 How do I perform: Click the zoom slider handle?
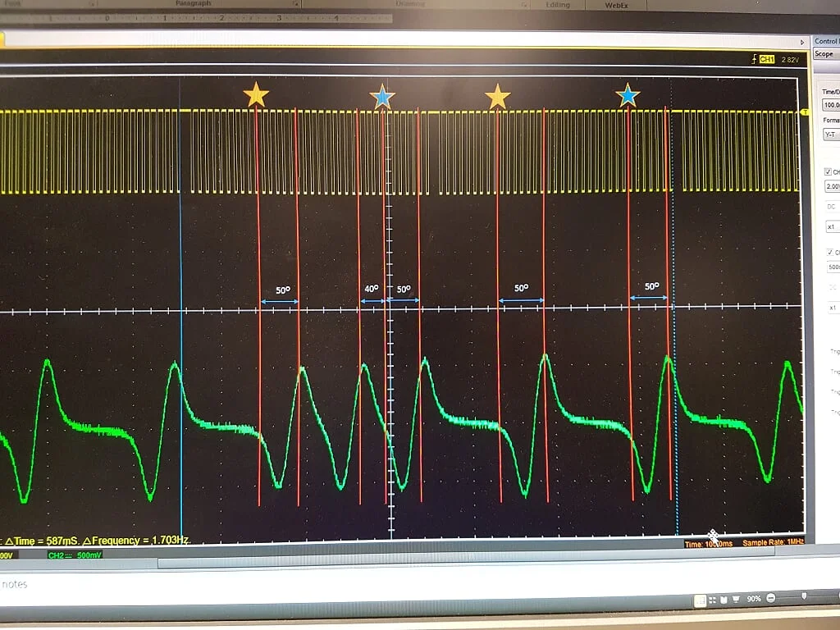804,596
